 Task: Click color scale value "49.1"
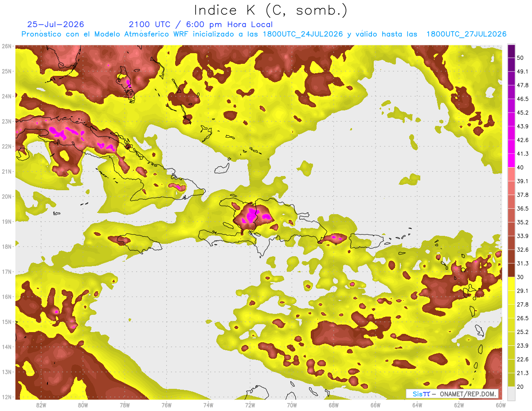523,71
